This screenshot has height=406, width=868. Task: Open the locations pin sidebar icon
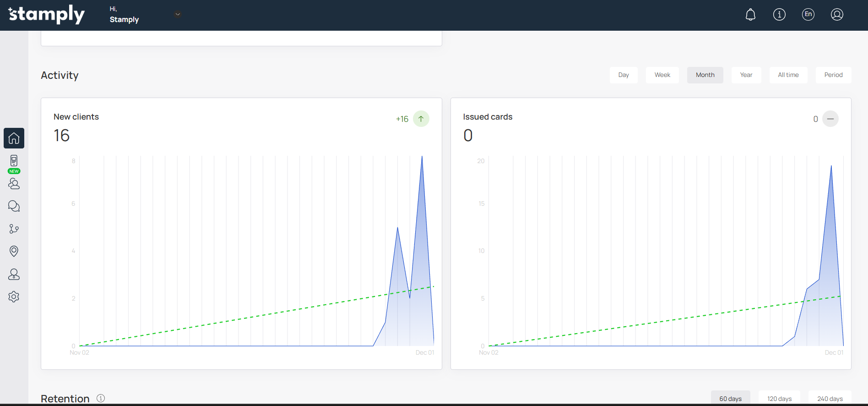coord(14,251)
